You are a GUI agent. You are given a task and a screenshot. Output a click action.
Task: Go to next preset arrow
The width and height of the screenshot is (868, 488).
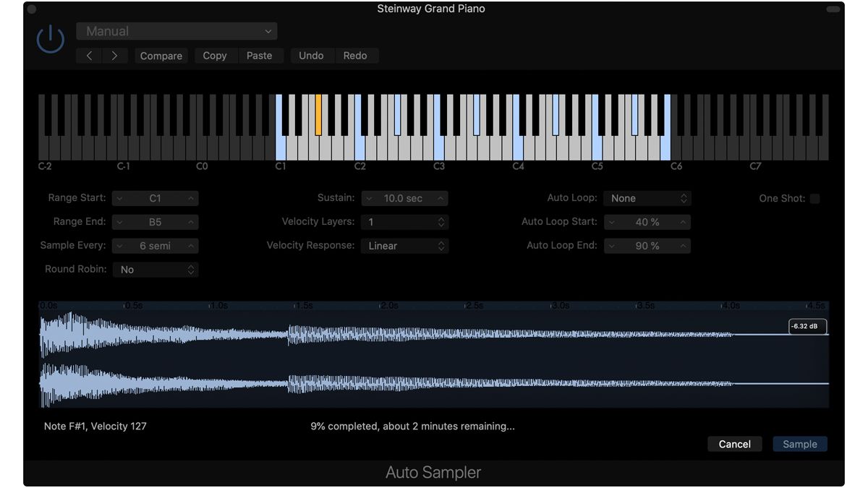point(114,56)
